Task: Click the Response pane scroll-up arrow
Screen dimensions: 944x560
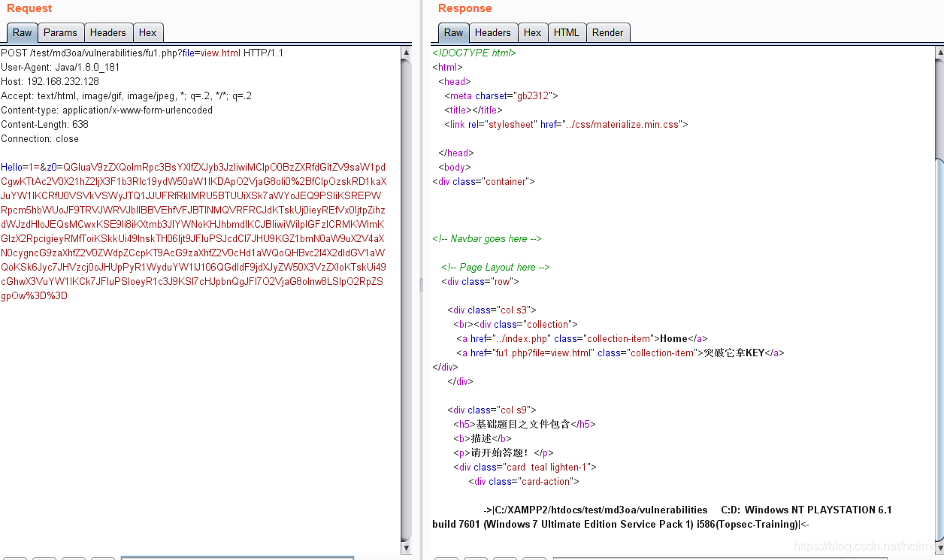Action: (x=939, y=53)
